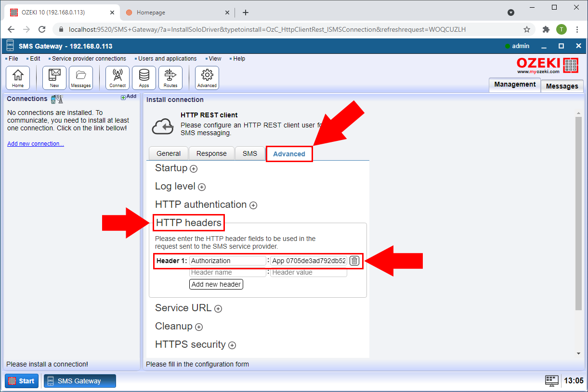Open the Advanced gear toolbar icon
Image resolution: width=588 pixels, height=392 pixels.
click(x=207, y=78)
